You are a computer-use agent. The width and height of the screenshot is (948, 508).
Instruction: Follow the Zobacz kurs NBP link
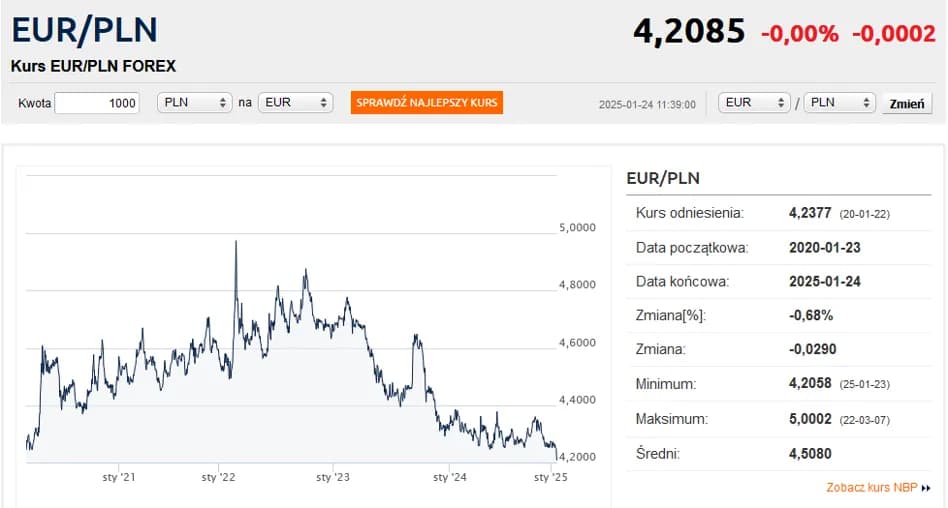872,488
